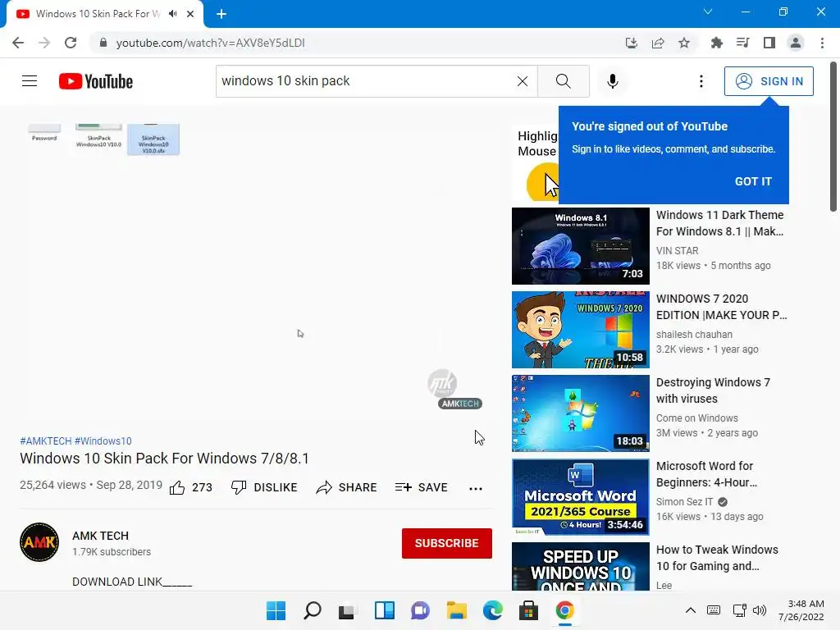Open a new browser tab
Image resolution: width=840 pixels, height=630 pixels.
coord(221,14)
